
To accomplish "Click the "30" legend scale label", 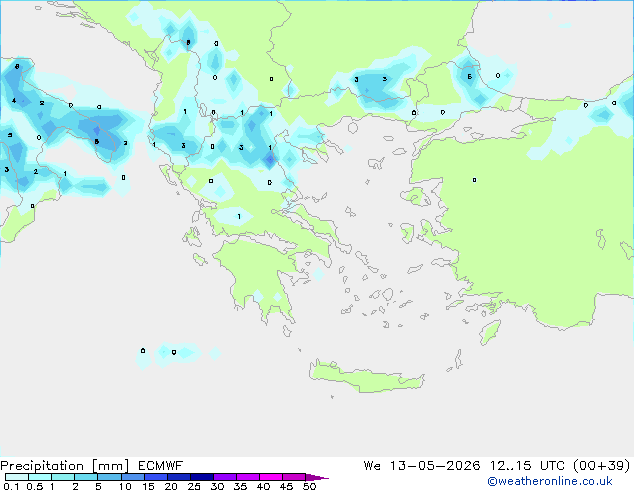I will (217, 486).
